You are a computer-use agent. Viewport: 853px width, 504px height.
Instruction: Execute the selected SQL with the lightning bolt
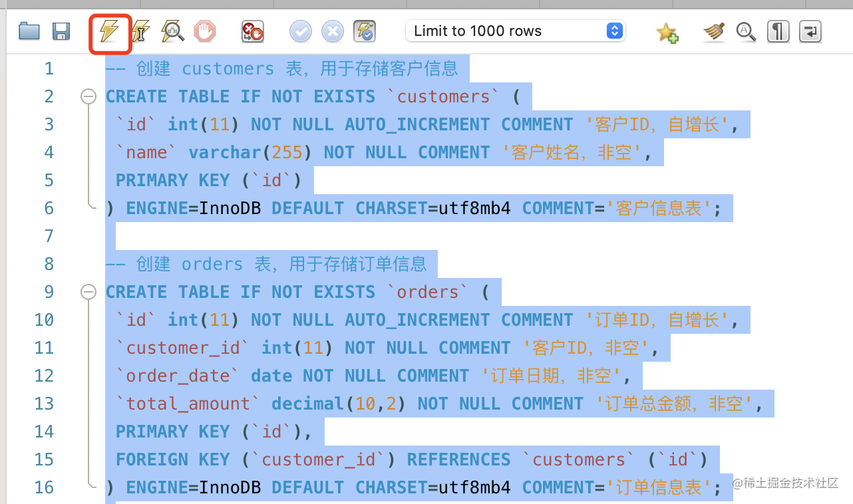[x=109, y=31]
